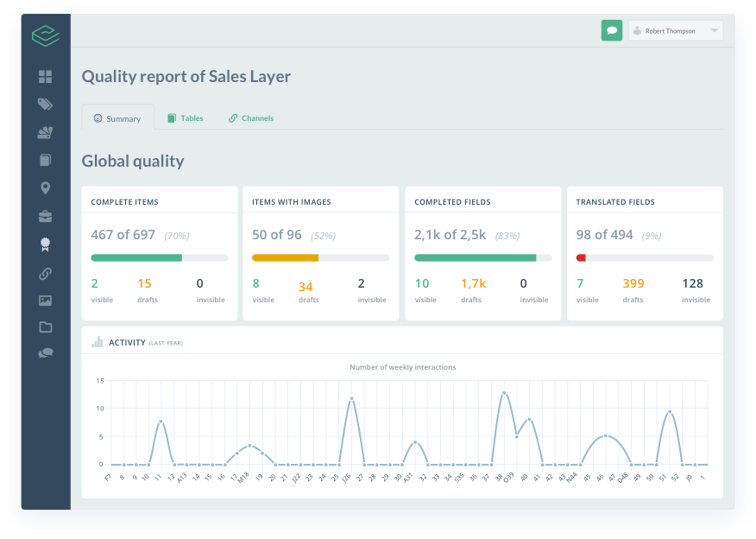This screenshot has width=756, height=539.
Task: Click the 'ITEMS WITH IMAGES' card heading
Action: [291, 202]
